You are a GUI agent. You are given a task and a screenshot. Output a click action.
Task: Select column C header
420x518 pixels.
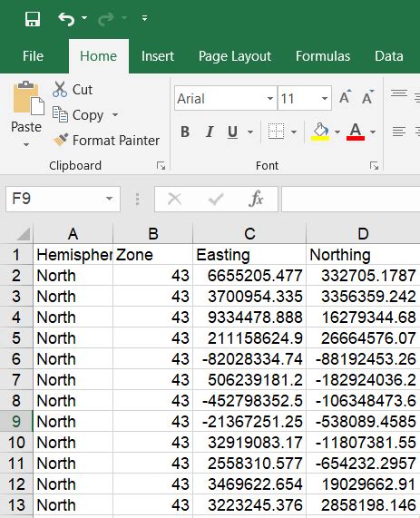pyautogui.click(x=249, y=234)
